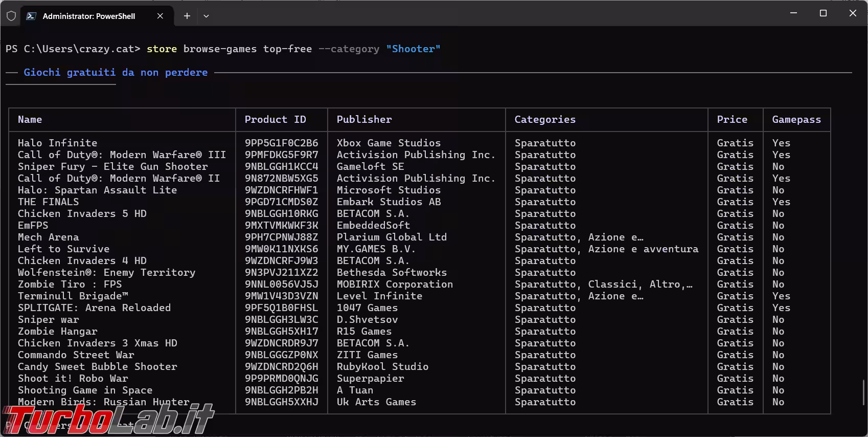This screenshot has width=868, height=437.
Task: Click the PowerShell icon on the tab
Action: (x=31, y=16)
